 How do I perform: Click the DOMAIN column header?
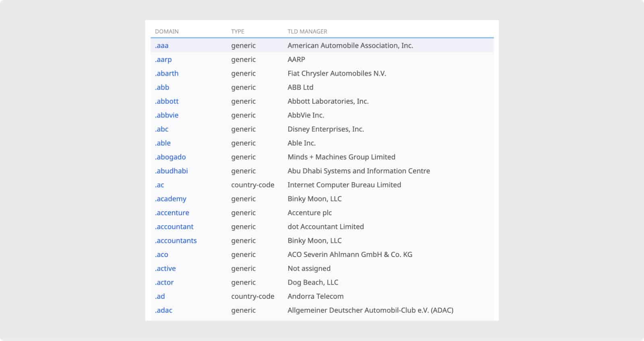pyautogui.click(x=167, y=31)
